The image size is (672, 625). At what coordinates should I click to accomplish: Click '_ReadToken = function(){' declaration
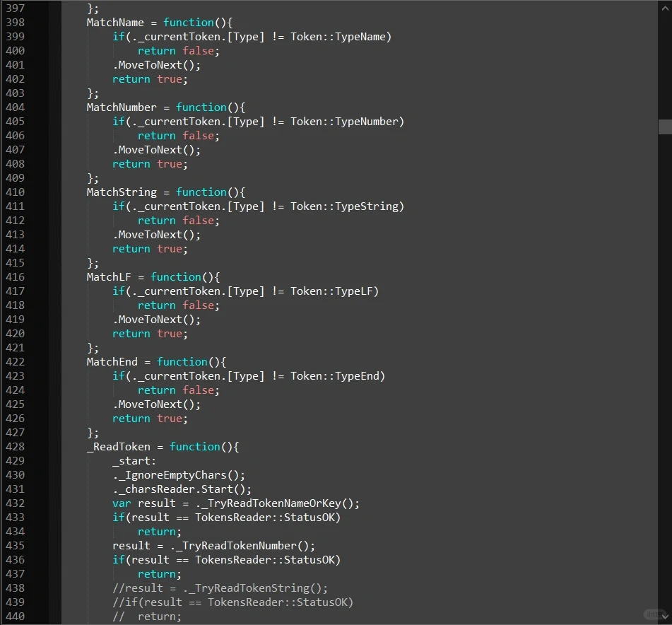pos(163,447)
